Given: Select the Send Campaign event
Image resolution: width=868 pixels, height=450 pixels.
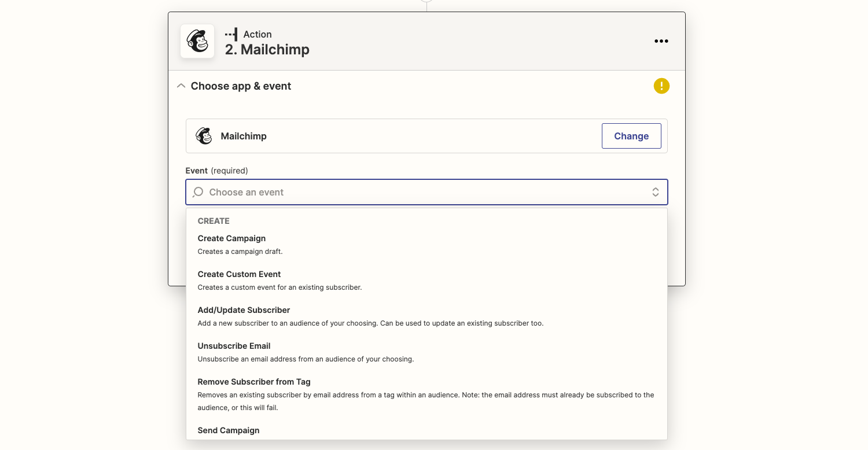Looking at the screenshot, I should pyautogui.click(x=228, y=430).
